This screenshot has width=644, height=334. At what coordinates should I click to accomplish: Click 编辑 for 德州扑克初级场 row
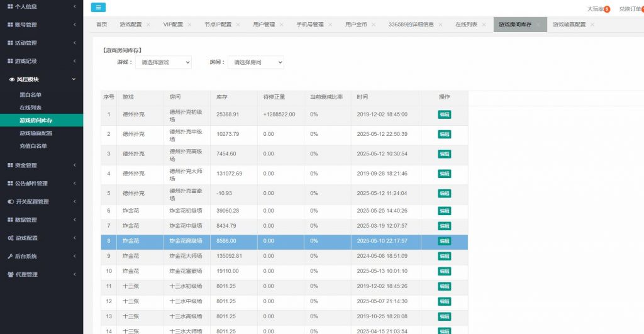click(x=444, y=114)
